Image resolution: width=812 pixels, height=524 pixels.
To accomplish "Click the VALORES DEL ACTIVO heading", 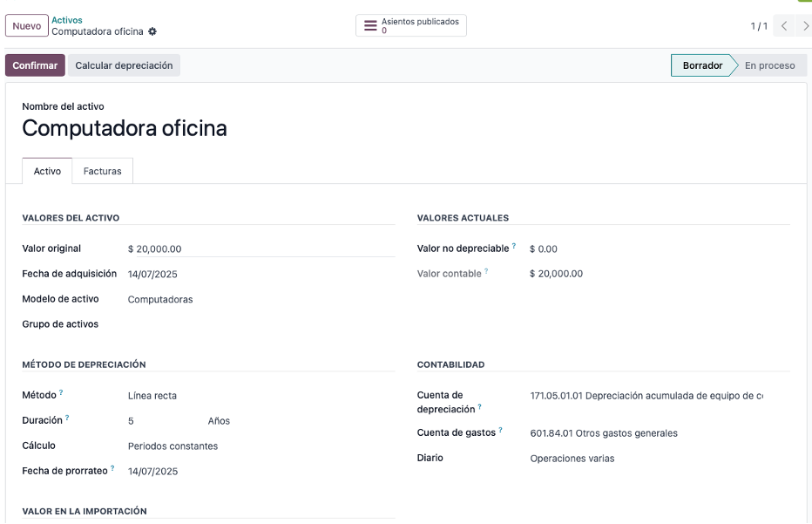I will pyautogui.click(x=71, y=218).
